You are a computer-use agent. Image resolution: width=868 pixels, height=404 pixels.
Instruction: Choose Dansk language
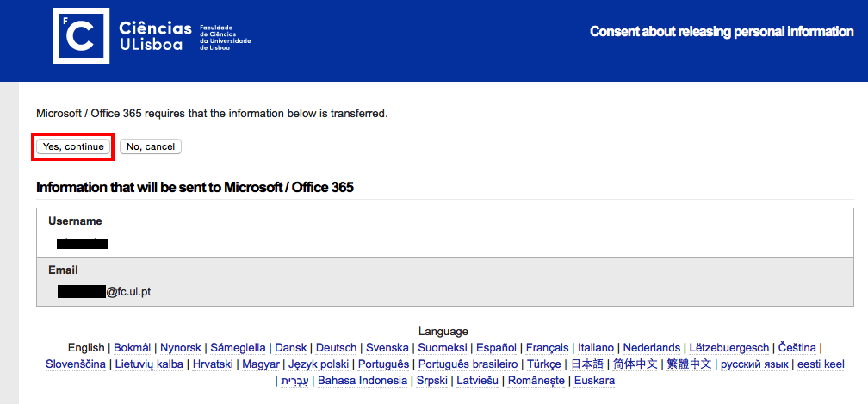coord(291,347)
